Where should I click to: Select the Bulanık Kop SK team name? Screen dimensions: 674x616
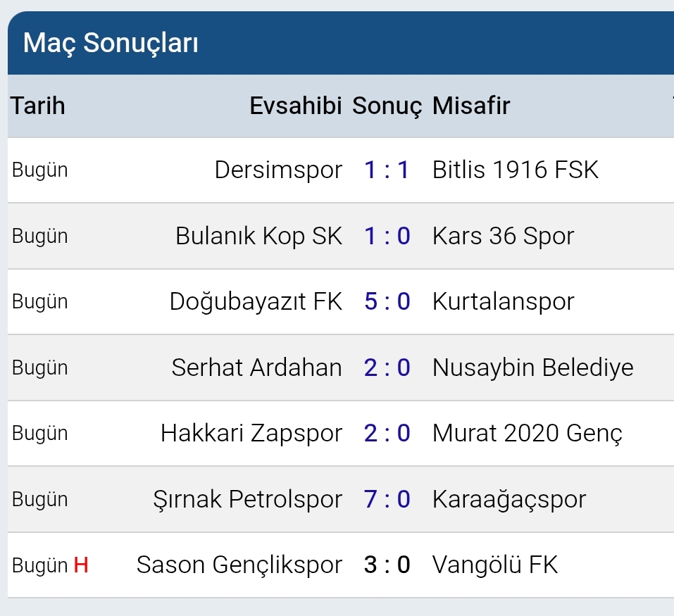(258, 236)
